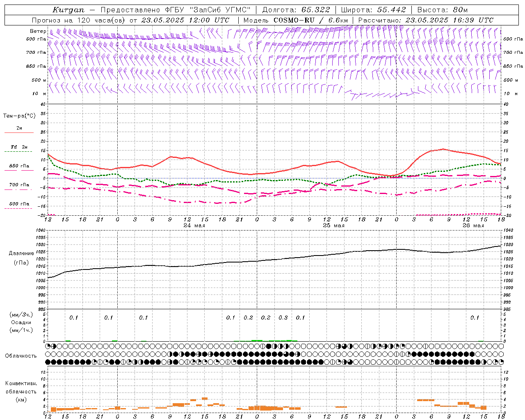The height and width of the screenshot is (420, 525).
Task: Click the dashed line sample under Td 2м
Action: 18,152
